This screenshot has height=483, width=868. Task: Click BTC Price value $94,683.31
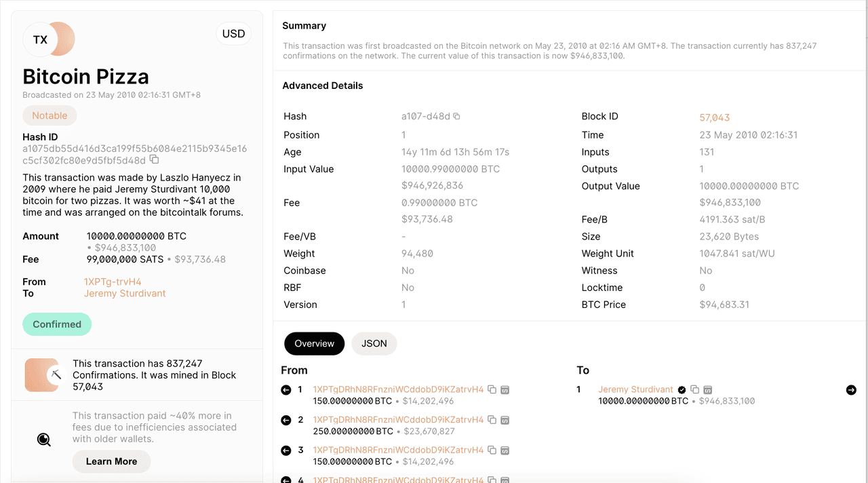click(x=724, y=305)
